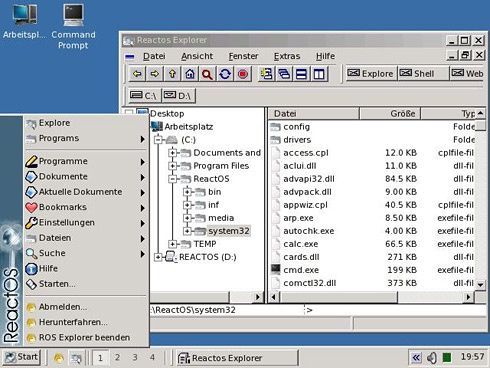Open the Hilfe menu in menu bar
Screen dimensions: 490x368
[325, 56]
